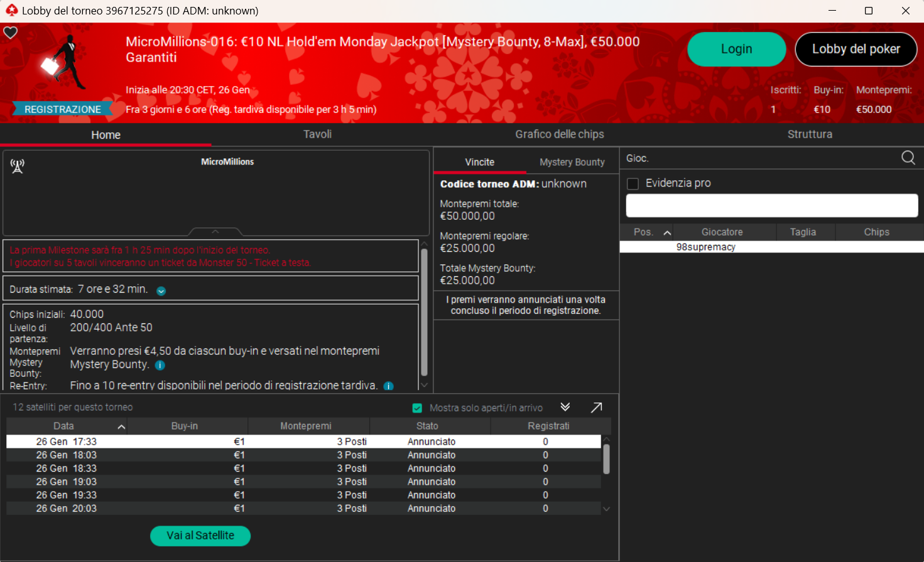Click the Login button
Screen dimensions: 924x562
736,49
